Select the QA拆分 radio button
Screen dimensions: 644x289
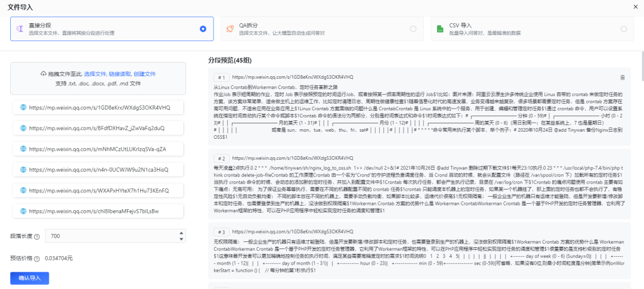point(413,29)
